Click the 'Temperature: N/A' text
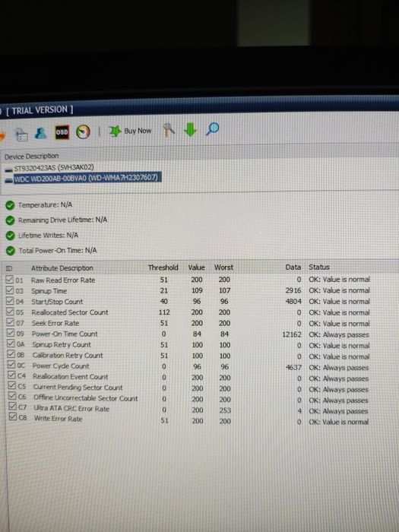The image size is (399, 532). point(45,205)
